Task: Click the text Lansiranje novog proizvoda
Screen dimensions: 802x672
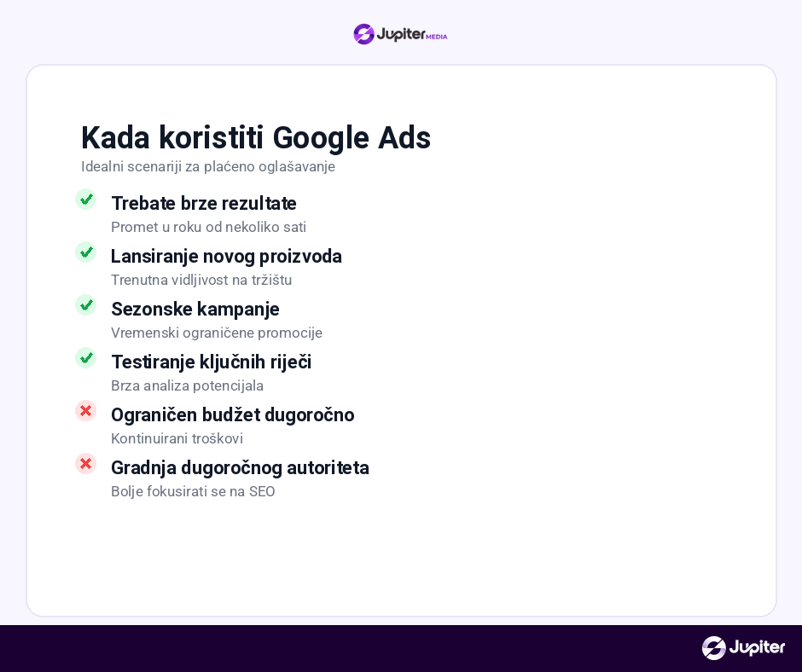Action: pos(226,256)
